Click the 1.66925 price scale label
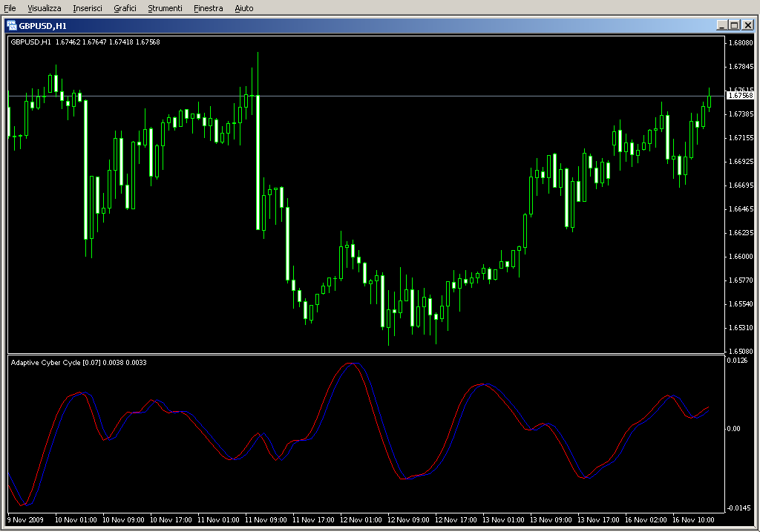760x532 pixels. pyautogui.click(x=741, y=161)
